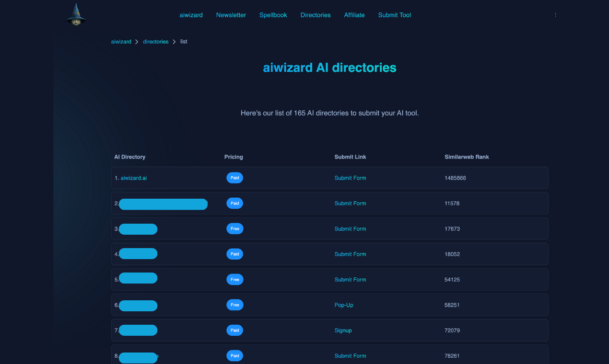This screenshot has height=364, width=609.
Task: Click the Free badge in row 3
Action: click(x=234, y=228)
